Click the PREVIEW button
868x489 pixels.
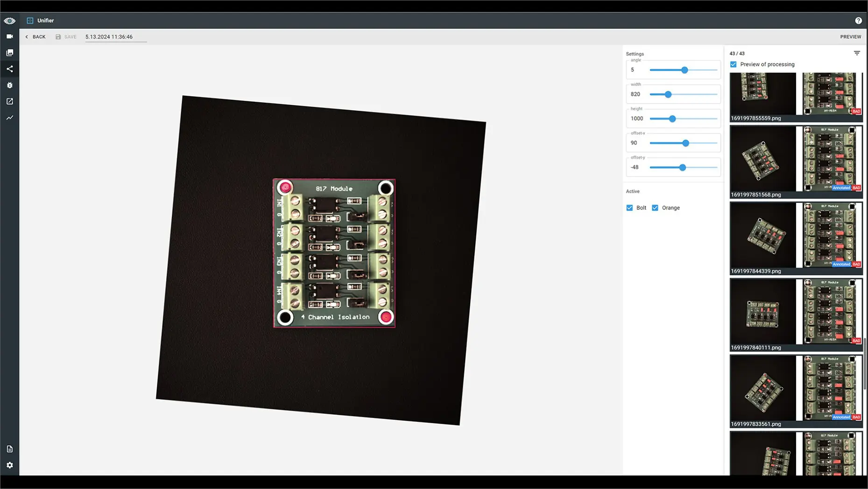850,37
